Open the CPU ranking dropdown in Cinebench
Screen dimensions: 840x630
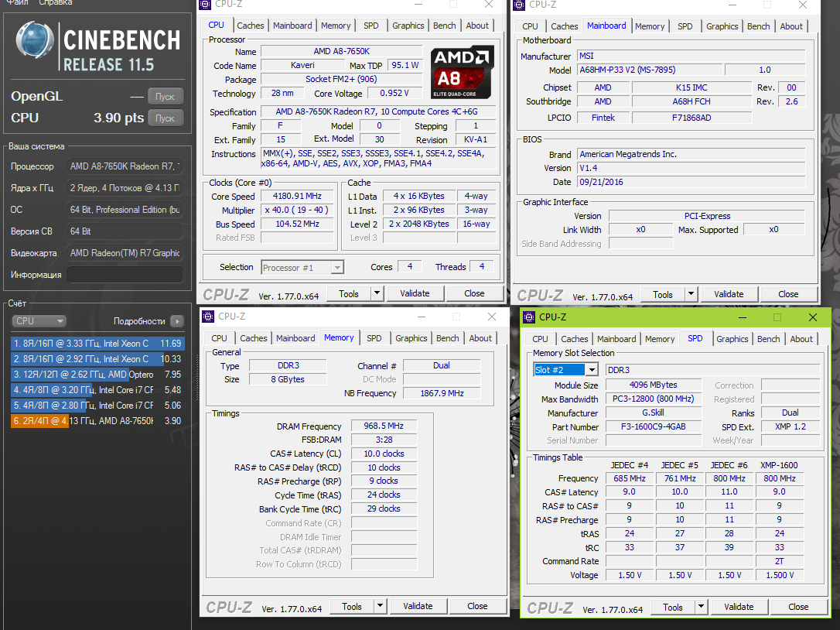coord(39,321)
